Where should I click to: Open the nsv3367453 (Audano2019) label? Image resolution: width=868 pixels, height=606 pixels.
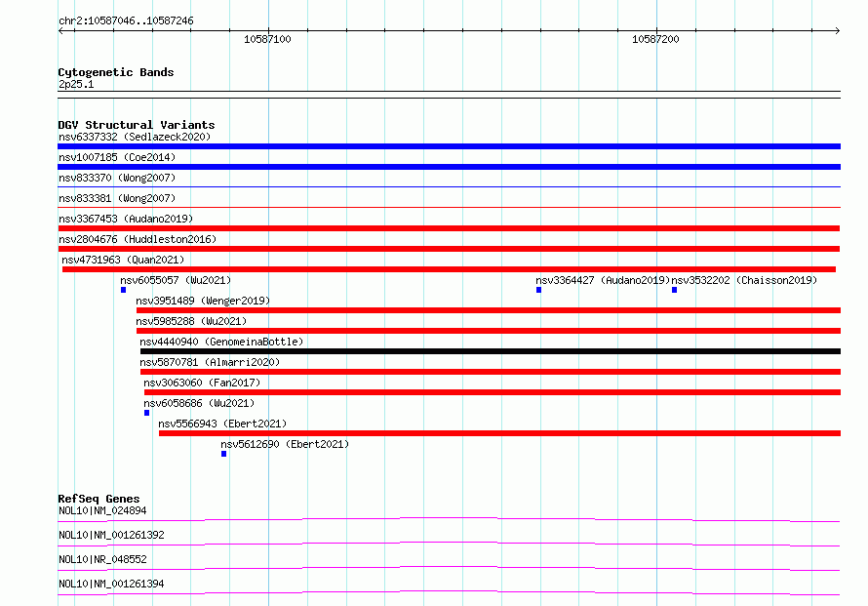[126, 219]
